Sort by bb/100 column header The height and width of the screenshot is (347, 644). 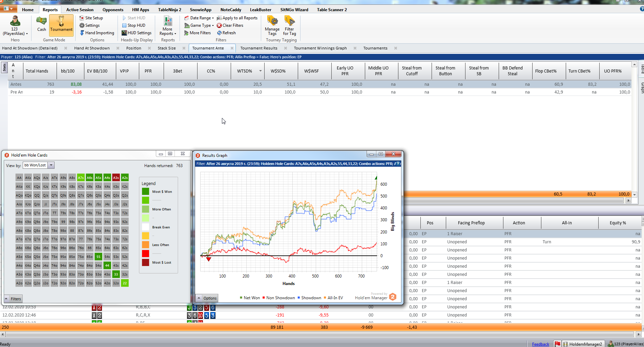click(68, 71)
